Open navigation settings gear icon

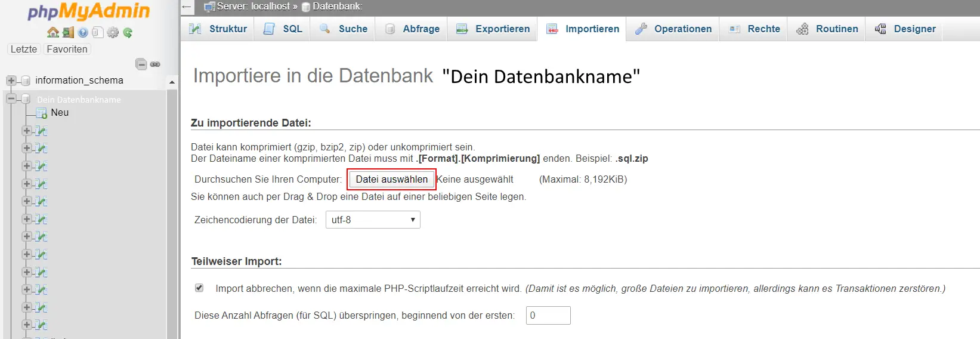pos(113,33)
